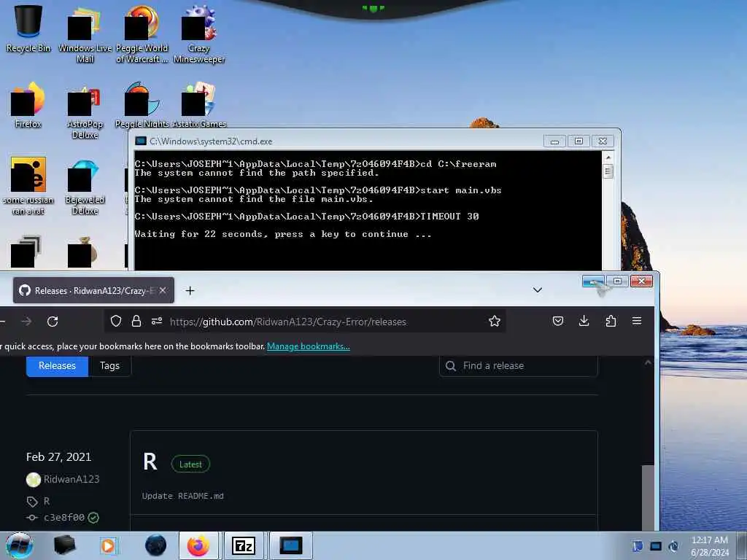Open site permissions icon in address bar

coord(157,321)
